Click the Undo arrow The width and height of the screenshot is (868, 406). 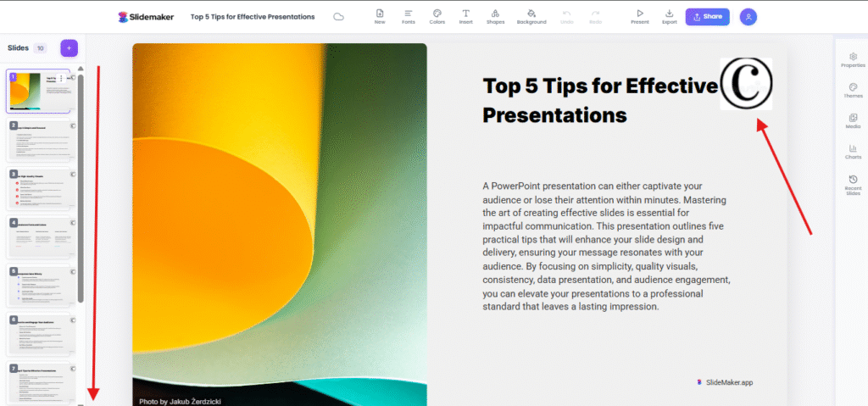[567, 14]
